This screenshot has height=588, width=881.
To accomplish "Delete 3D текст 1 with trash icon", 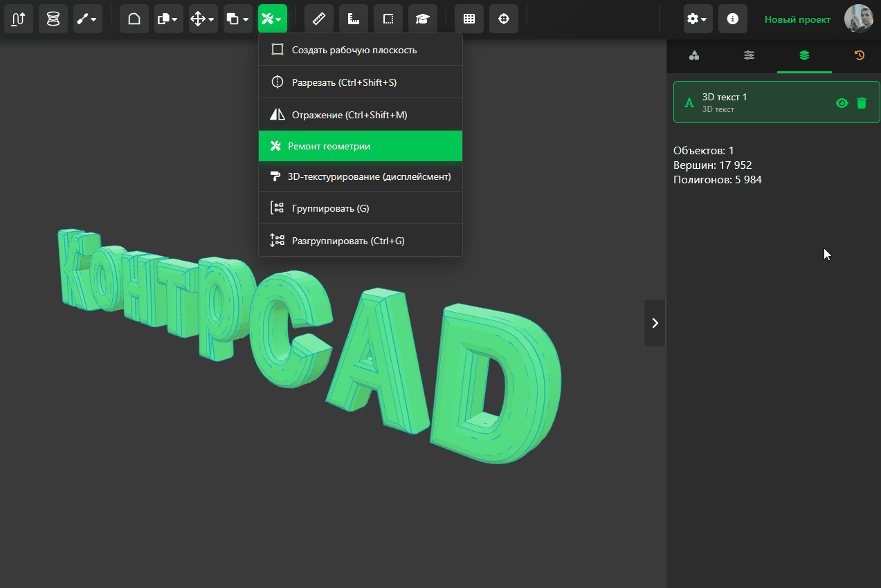I will pyautogui.click(x=862, y=103).
